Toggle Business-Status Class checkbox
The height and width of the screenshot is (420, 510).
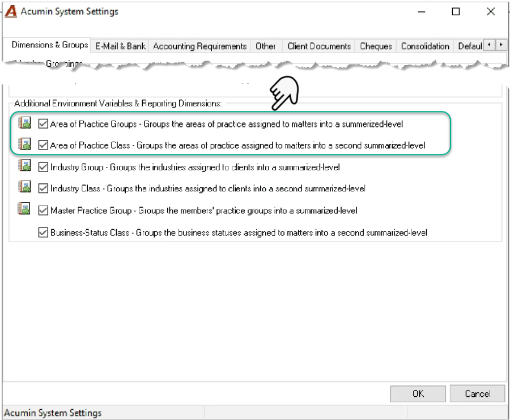43,233
